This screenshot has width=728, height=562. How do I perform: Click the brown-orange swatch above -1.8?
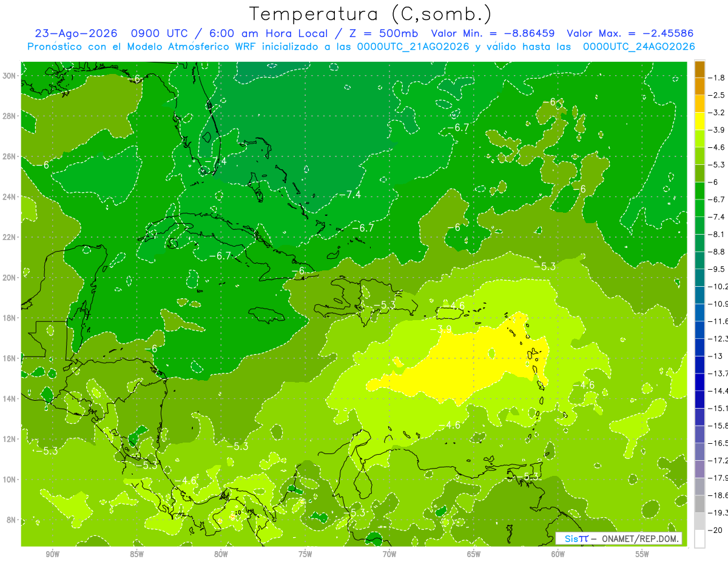pyautogui.click(x=699, y=69)
